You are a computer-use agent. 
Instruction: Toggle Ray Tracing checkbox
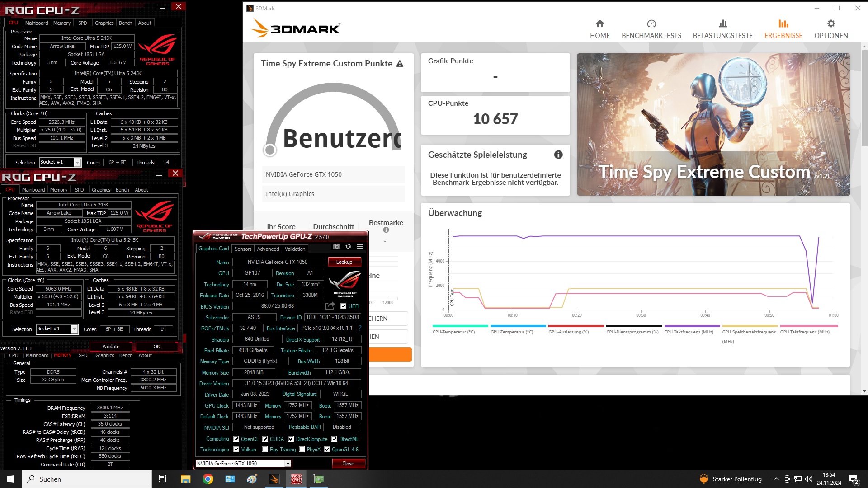[x=265, y=450]
